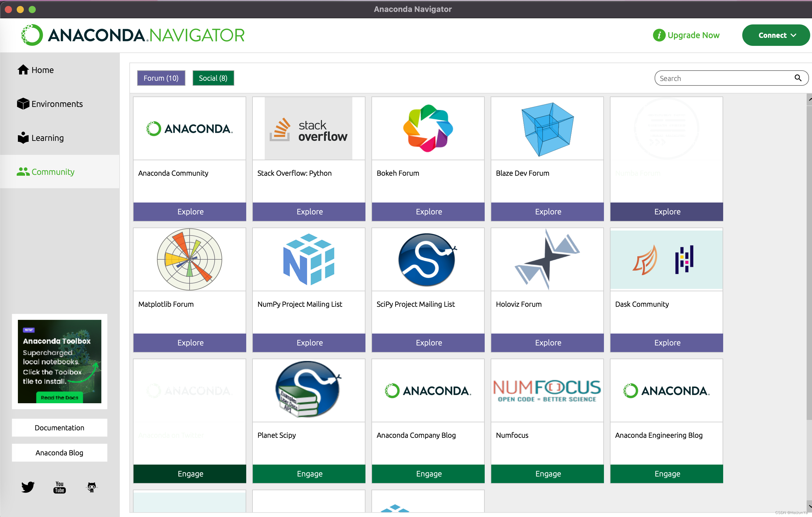Viewport: 812px width, 517px height.
Task: Click the Learning book icon
Action: (x=23, y=138)
